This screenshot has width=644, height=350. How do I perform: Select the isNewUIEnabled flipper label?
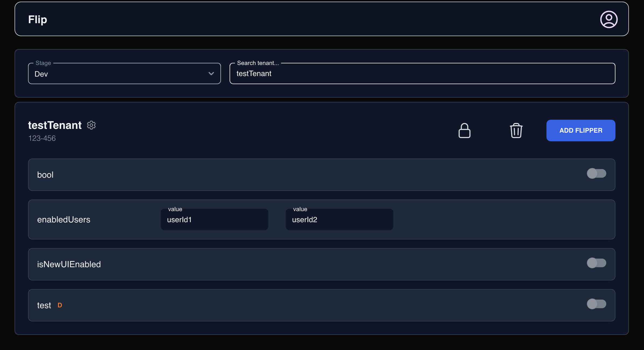tap(69, 264)
